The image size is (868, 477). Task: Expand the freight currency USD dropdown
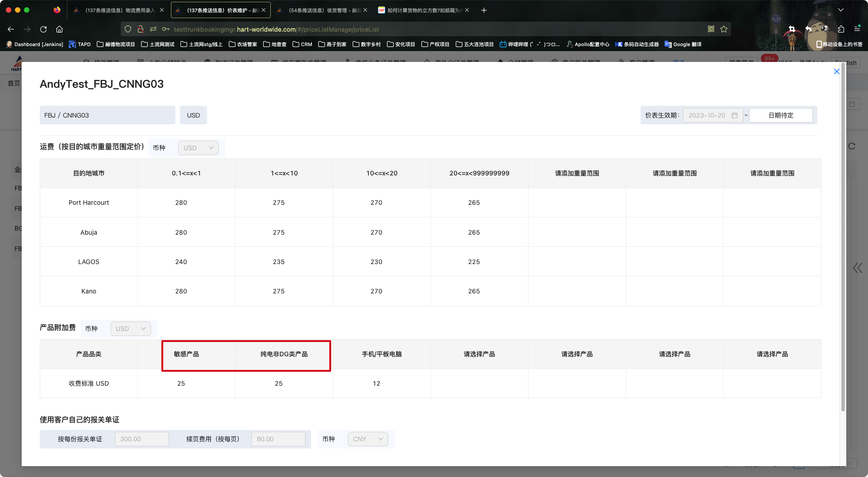point(198,148)
